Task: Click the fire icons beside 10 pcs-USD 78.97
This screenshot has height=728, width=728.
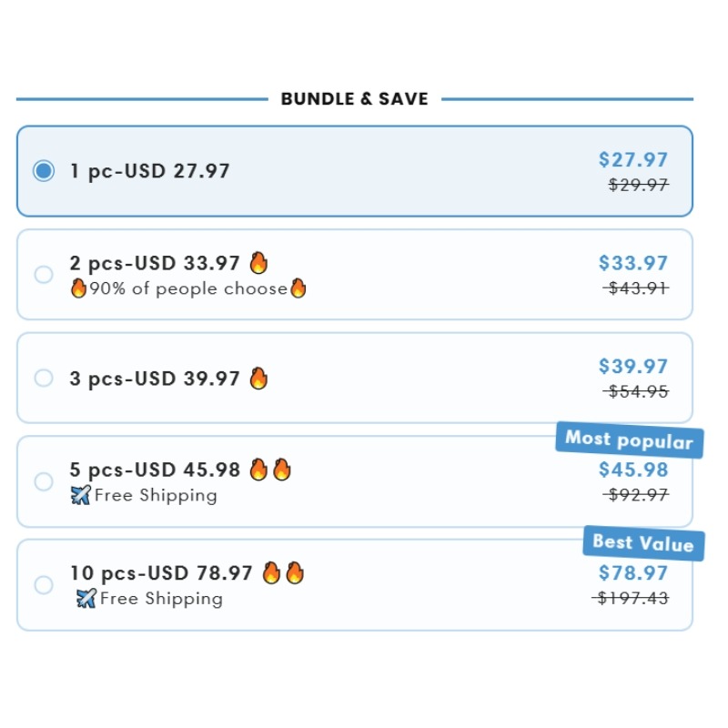Action: [283, 573]
